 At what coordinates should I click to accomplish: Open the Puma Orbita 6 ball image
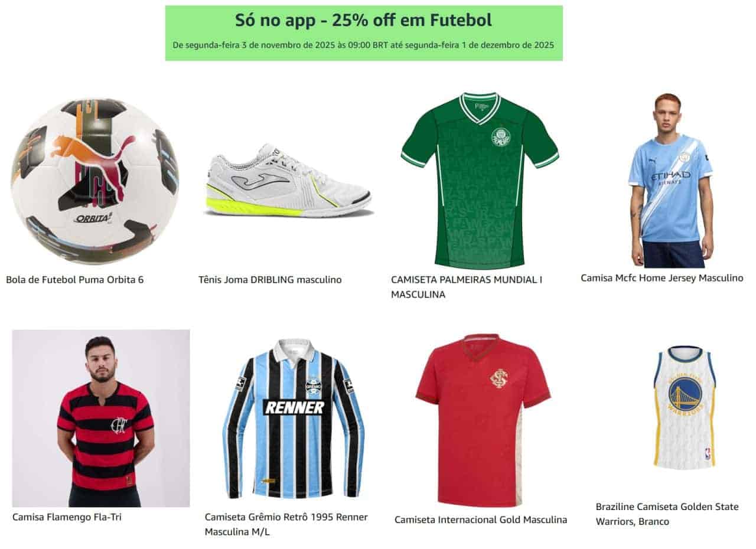click(x=94, y=181)
